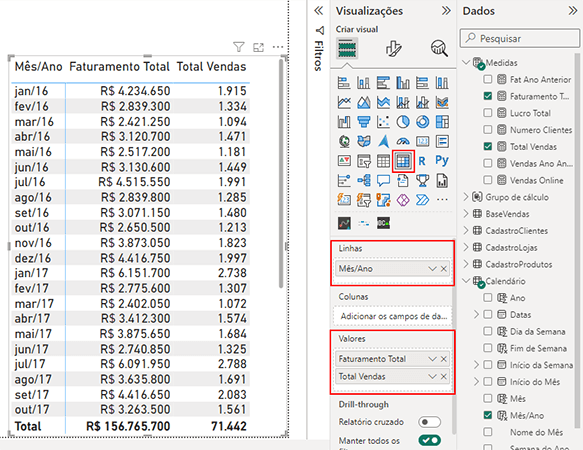This screenshot has height=450, width=583.
Task: Select the area chart visual
Action: (x=364, y=102)
